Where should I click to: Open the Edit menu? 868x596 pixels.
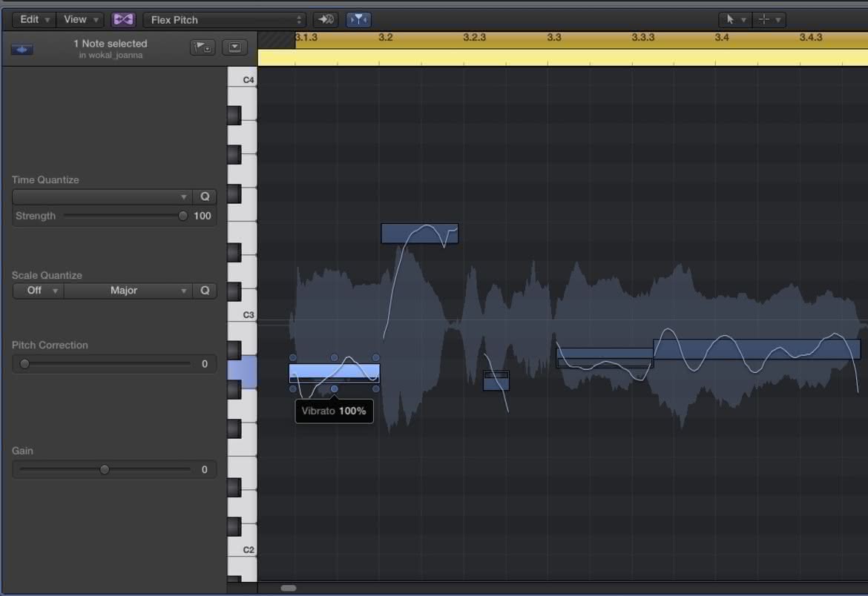pyautogui.click(x=34, y=20)
